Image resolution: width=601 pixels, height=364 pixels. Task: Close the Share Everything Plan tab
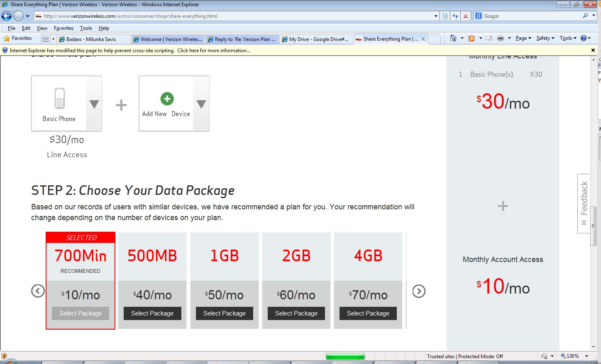pyautogui.click(x=423, y=39)
